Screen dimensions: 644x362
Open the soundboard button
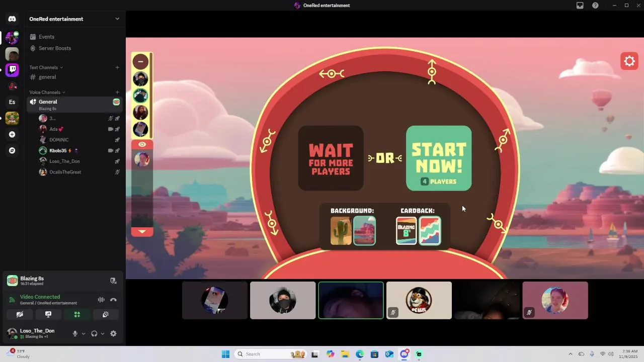click(x=106, y=314)
